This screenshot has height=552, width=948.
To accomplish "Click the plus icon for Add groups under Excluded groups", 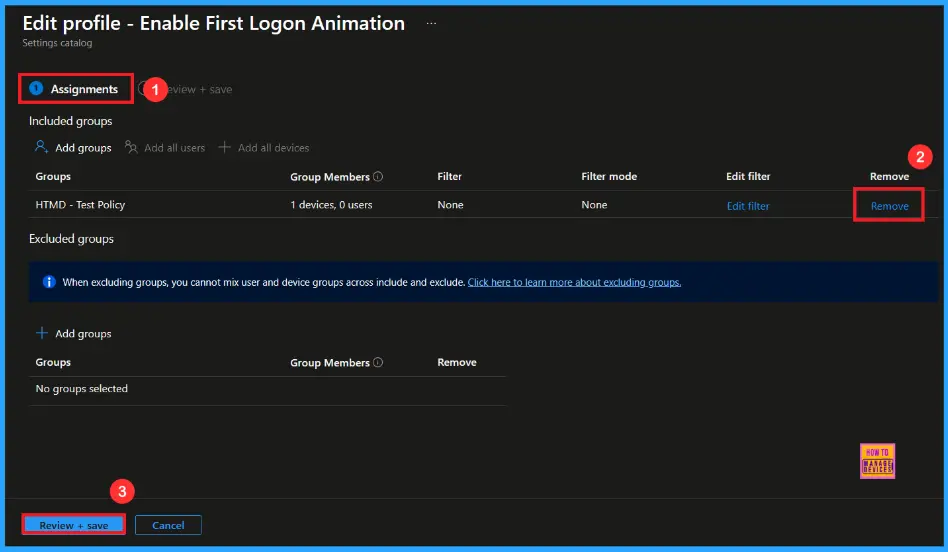I will 42,333.
